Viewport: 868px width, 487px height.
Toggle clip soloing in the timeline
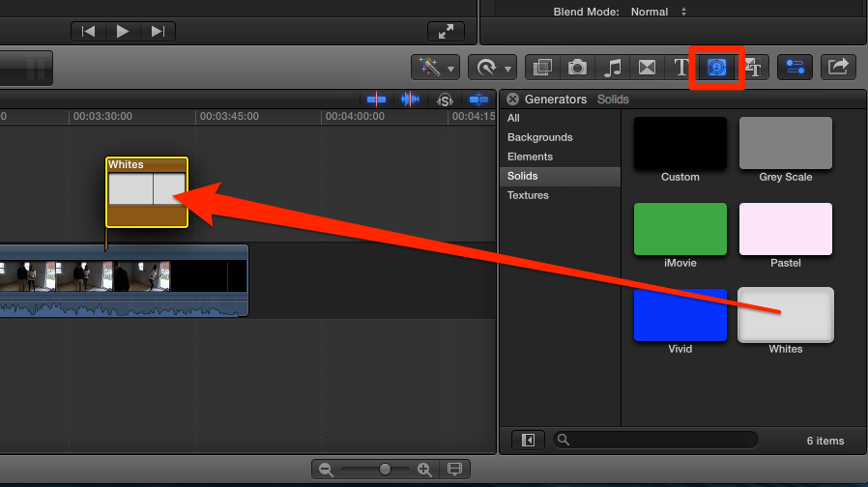click(445, 99)
